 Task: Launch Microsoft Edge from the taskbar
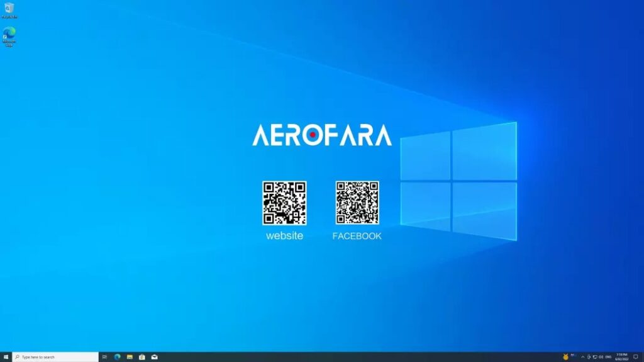(117, 357)
